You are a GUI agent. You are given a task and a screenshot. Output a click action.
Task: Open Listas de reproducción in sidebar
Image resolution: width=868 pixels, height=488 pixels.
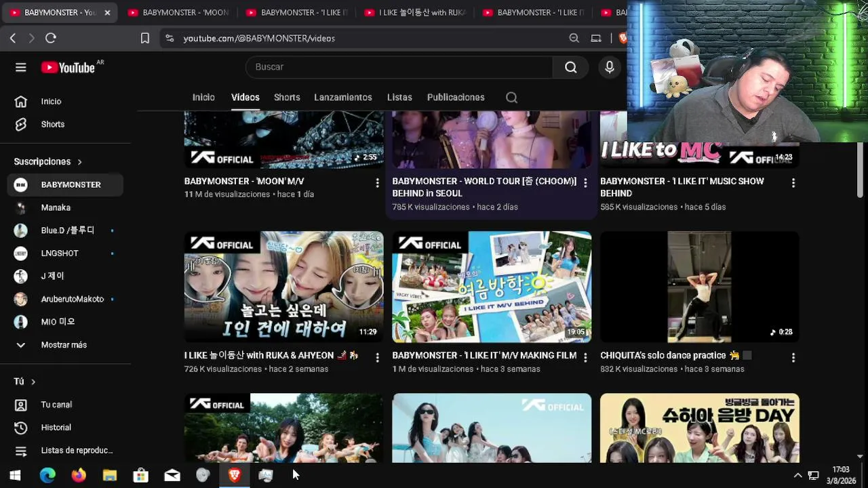(66, 451)
